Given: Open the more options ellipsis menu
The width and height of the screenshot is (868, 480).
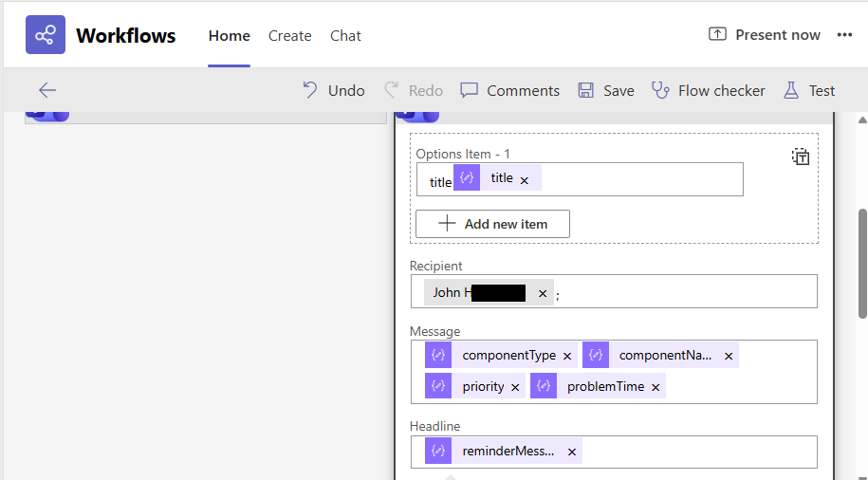Looking at the screenshot, I should (x=844, y=35).
